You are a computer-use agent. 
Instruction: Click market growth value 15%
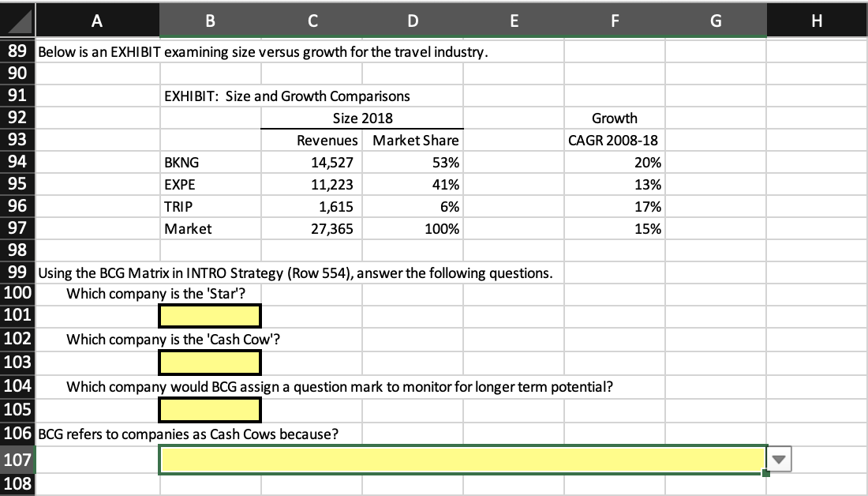(x=615, y=229)
